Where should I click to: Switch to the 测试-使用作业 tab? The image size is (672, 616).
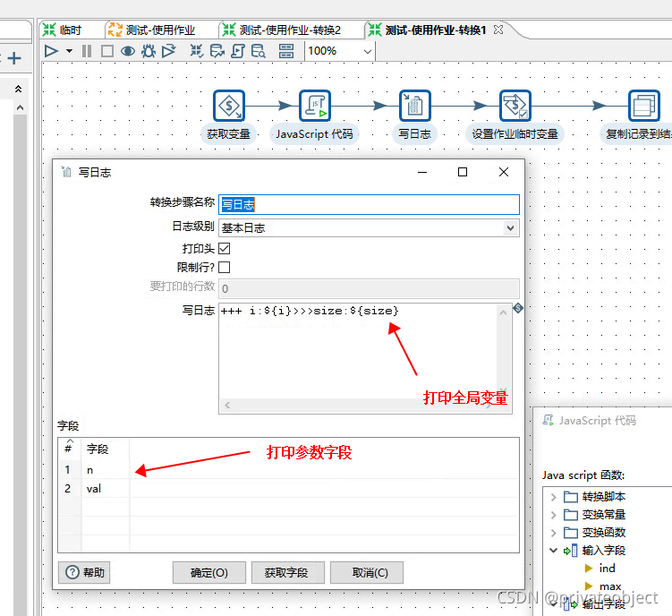click(152, 30)
